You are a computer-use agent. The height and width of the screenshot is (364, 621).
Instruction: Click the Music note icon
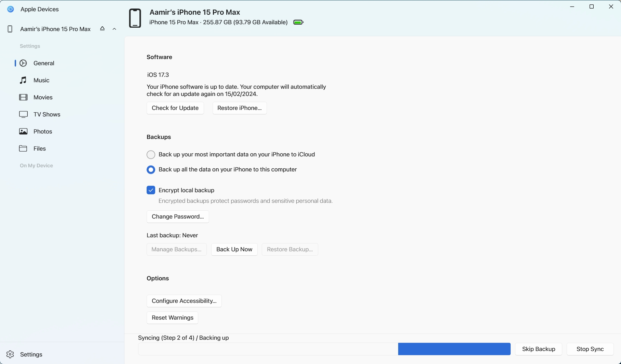tap(23, 80)
